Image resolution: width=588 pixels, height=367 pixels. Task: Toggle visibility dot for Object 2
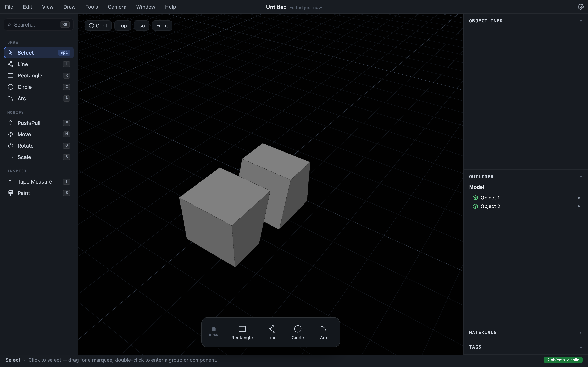(579, 206)
